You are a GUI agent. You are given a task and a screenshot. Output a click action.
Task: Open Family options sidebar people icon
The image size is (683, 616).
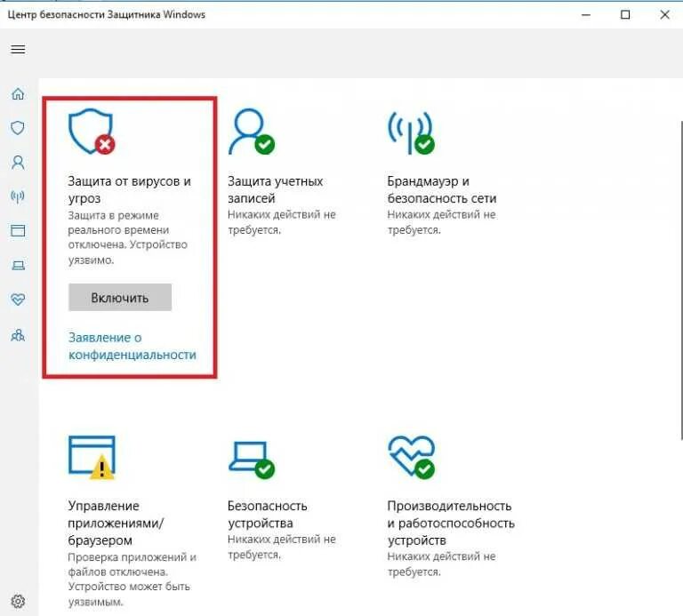click(18, 335)
